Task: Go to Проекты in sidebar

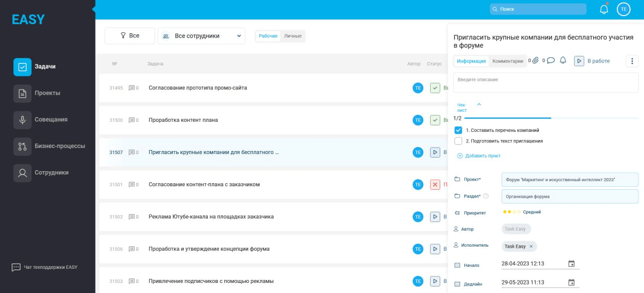Action: point(47,93)
